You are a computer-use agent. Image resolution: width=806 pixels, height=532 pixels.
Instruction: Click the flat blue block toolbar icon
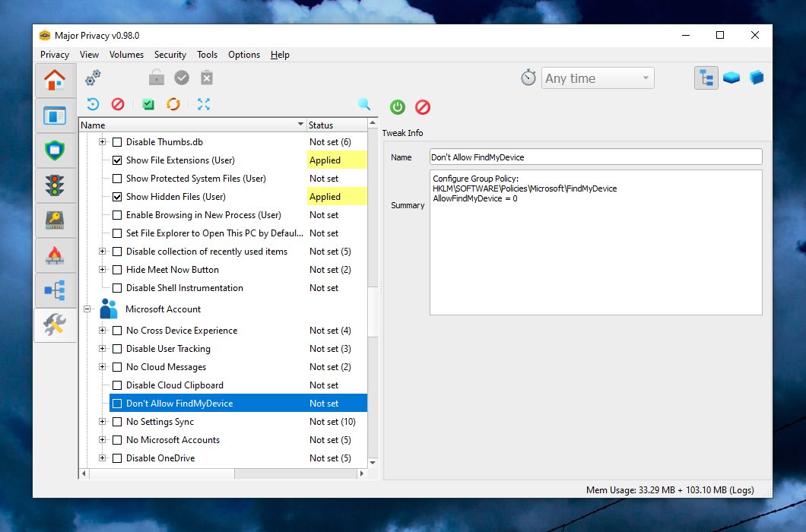tap(731, 78)
